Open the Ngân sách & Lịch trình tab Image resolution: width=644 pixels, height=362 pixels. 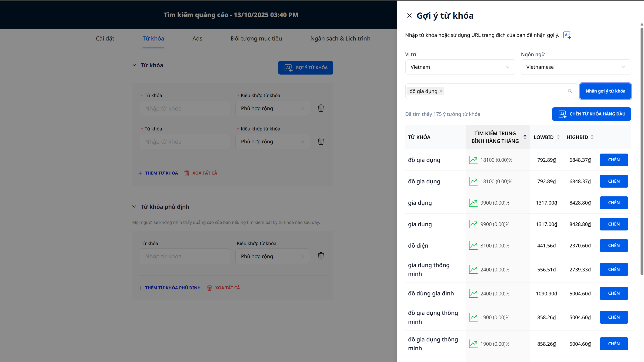point(340,39)
